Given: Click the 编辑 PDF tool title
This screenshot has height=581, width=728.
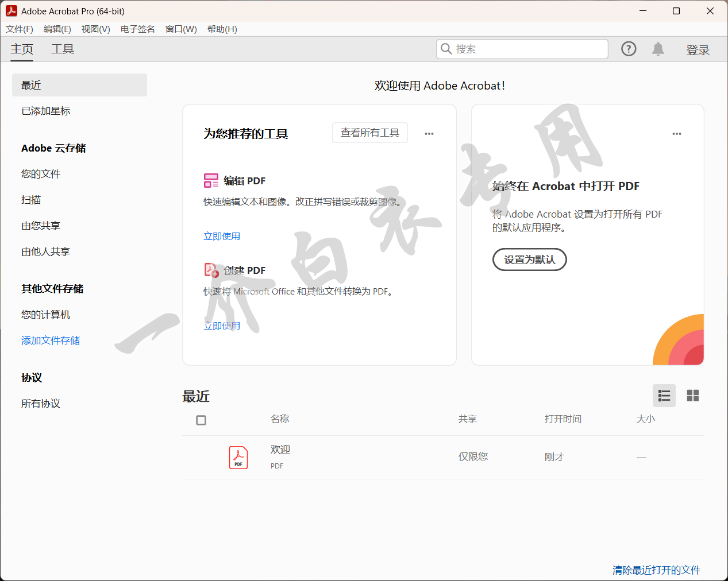Looking at the screenshot, I should point(245,181).
